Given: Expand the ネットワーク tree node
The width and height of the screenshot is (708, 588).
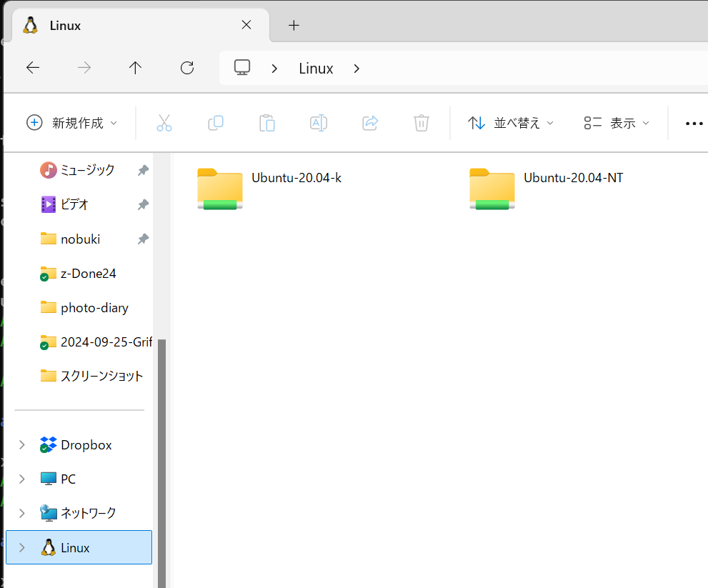Looking at the screenshot, I should pos(21,514).
